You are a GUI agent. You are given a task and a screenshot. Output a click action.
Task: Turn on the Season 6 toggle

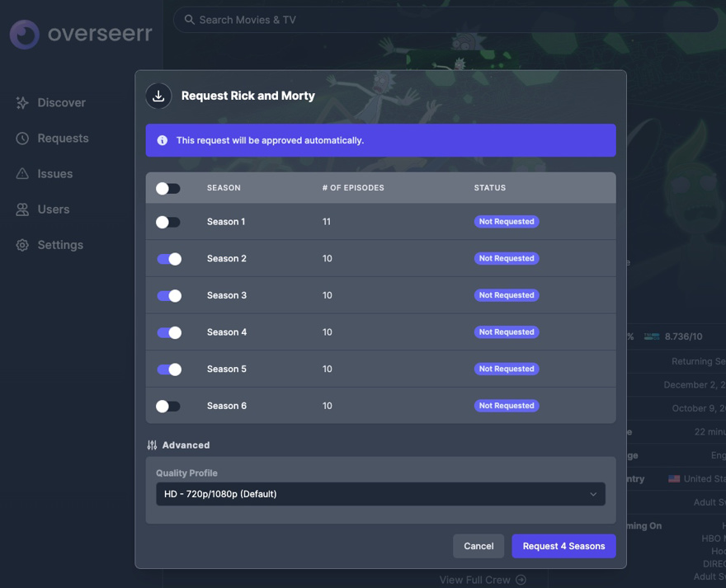pyautogui.click(x=168, y=406)
